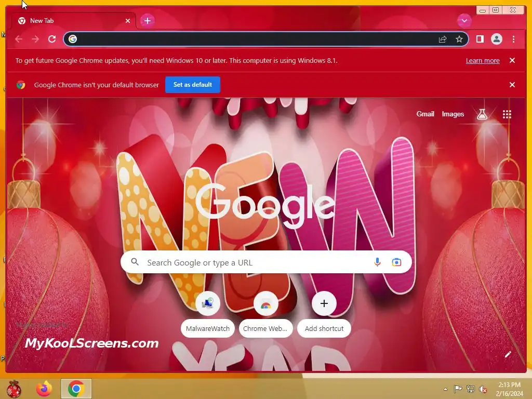Click the Add shortcut button
Image resolution: width=532 pixels, height=399 pixels.
pyautogui.click(x=324, y=314)
